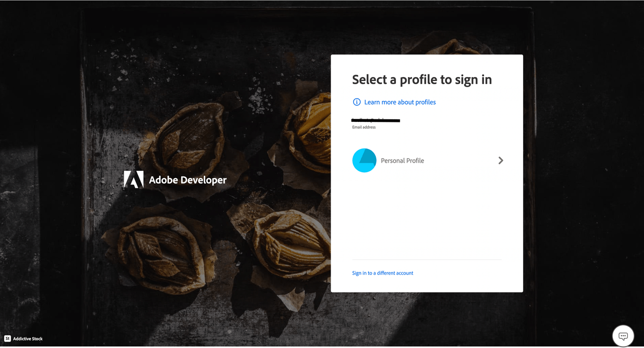Expand the Personal Profile via its chevron

coord(501,160)
